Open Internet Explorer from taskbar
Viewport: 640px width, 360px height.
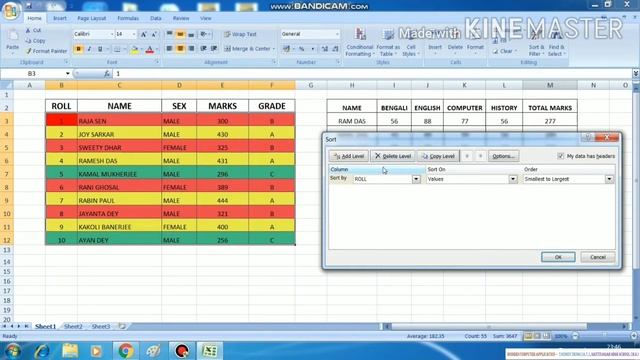pyautogui.click(x=42, y=351)
